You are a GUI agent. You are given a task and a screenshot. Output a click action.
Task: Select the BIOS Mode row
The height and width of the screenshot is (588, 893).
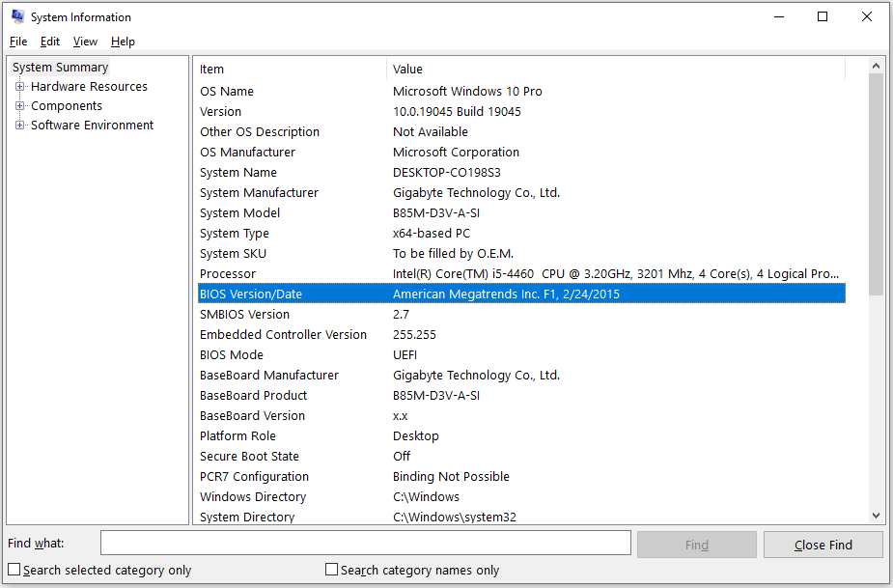[521, 355]
